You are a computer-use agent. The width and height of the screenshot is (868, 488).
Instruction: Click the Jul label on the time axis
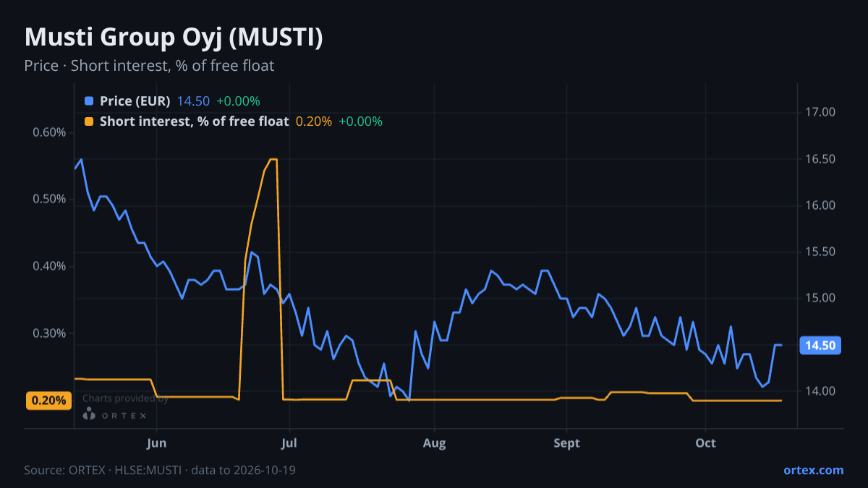coord(289,443)
